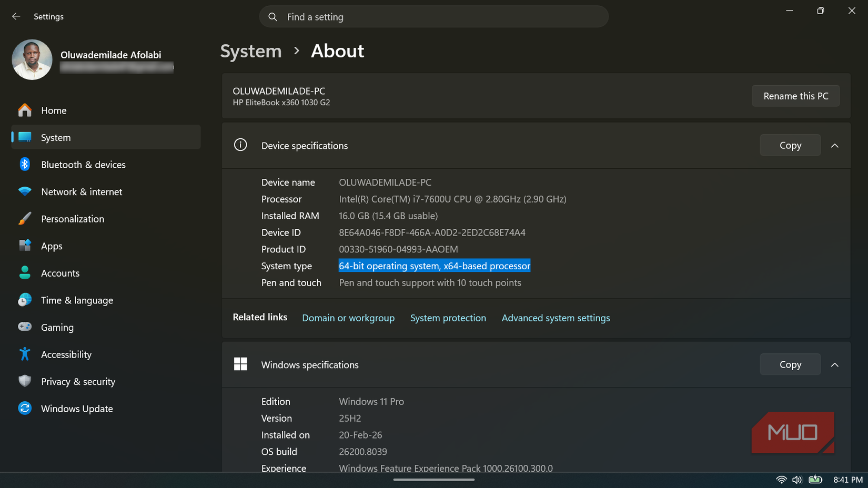Open the Home section icon
868x488 pixels.
[x=25, y=110]
